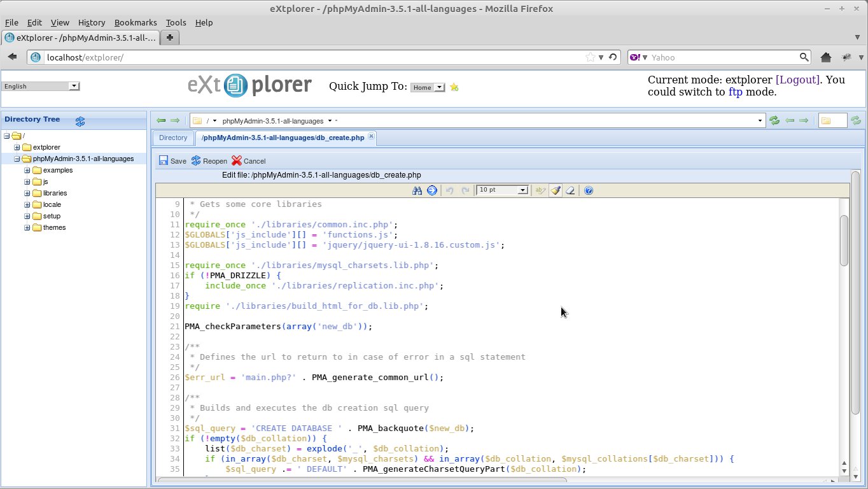Expand the extplorer folder node
868x489 pixels.
point(17,147)
